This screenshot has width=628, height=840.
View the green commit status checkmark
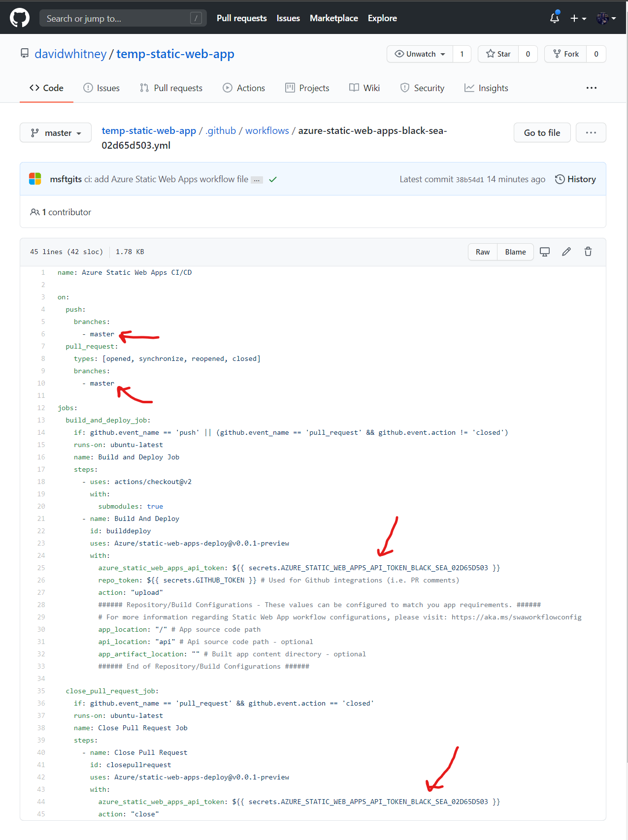[273, 179]
